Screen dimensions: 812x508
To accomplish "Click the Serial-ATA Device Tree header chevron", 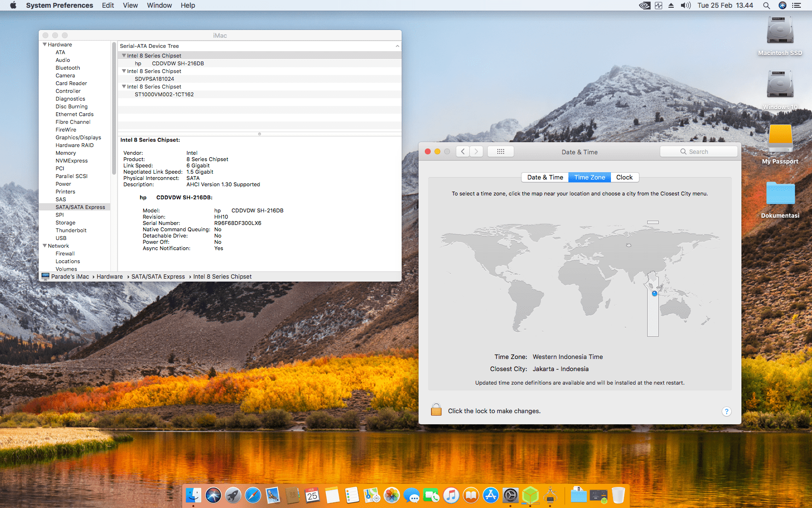I will point(397,46).
